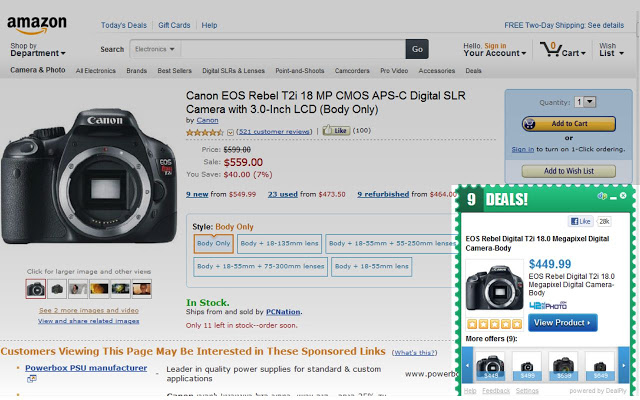640x400 pixels.
Task: Click the product star rating
Action: (204, 132)
